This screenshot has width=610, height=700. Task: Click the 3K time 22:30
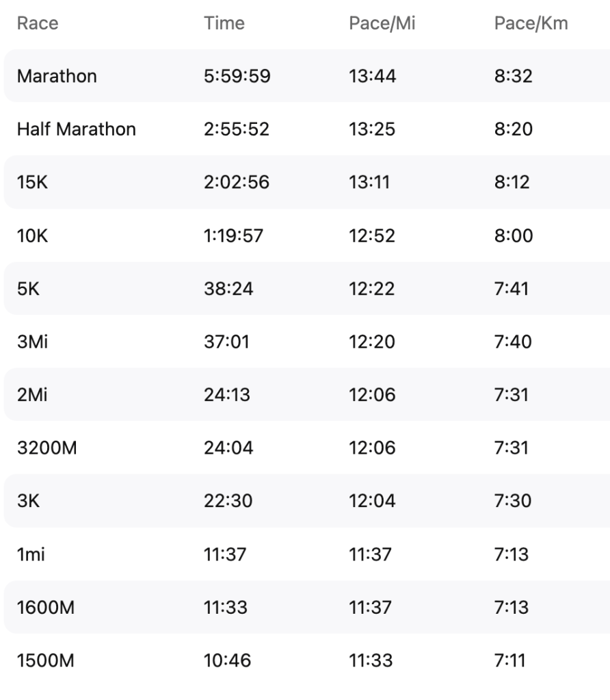pos(228,501)
